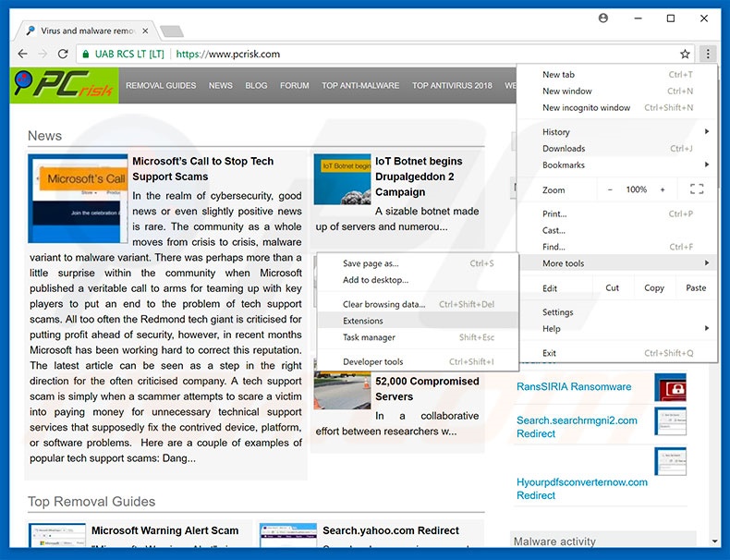This screenshot has width=730, height=560.
Task: Toggle fullscreen mode icon in Zoom row
Action: (697, 189)
